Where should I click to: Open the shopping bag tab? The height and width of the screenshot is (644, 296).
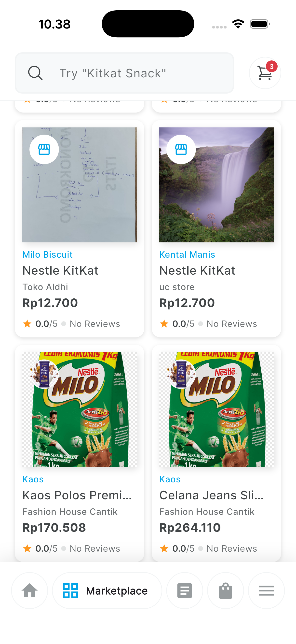225,590
